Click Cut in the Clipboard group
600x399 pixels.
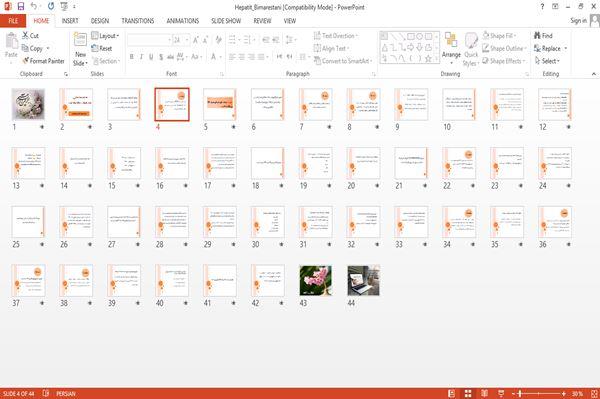pos(30,36)
